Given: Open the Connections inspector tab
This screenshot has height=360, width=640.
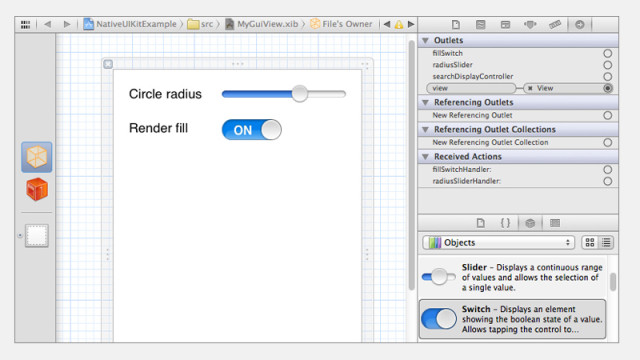Looking at the screenshot, I should pyautogui.click(x=580, y=25).
